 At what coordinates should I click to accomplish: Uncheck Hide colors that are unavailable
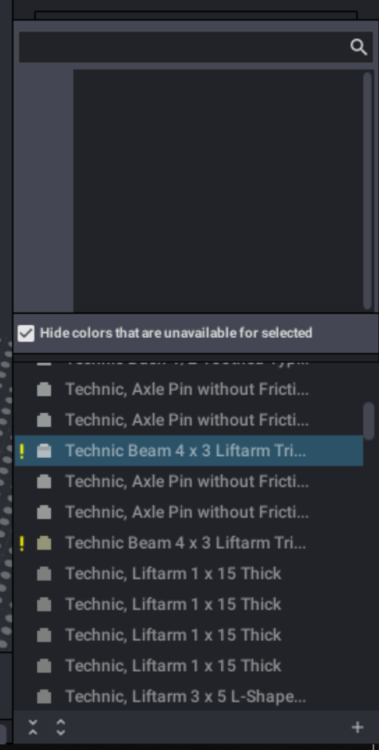point(26,333)
